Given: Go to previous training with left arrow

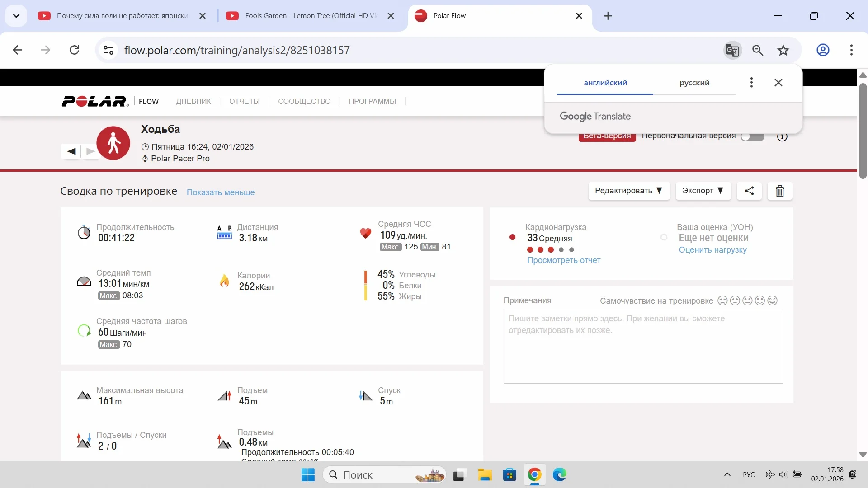Looking at the screenshot, I should pos(71,151).
